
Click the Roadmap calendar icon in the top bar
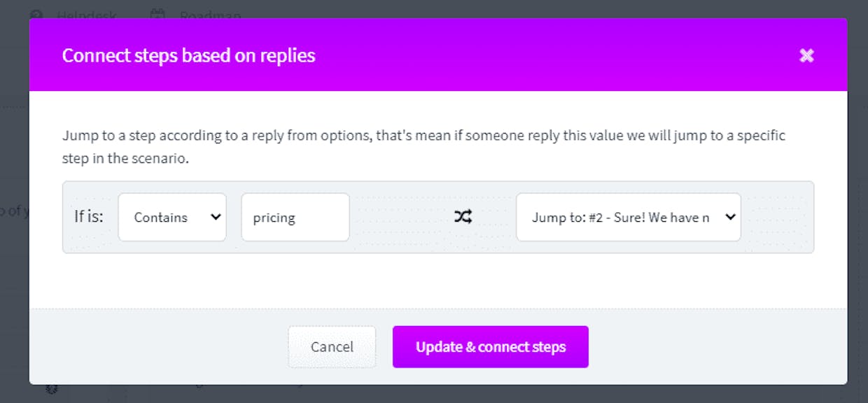click(x=158, y=14)
